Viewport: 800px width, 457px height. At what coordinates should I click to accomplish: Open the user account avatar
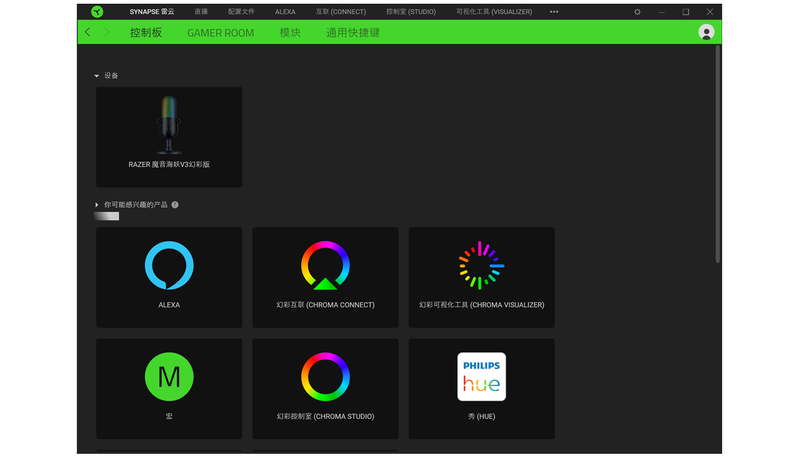click(706, 32)
